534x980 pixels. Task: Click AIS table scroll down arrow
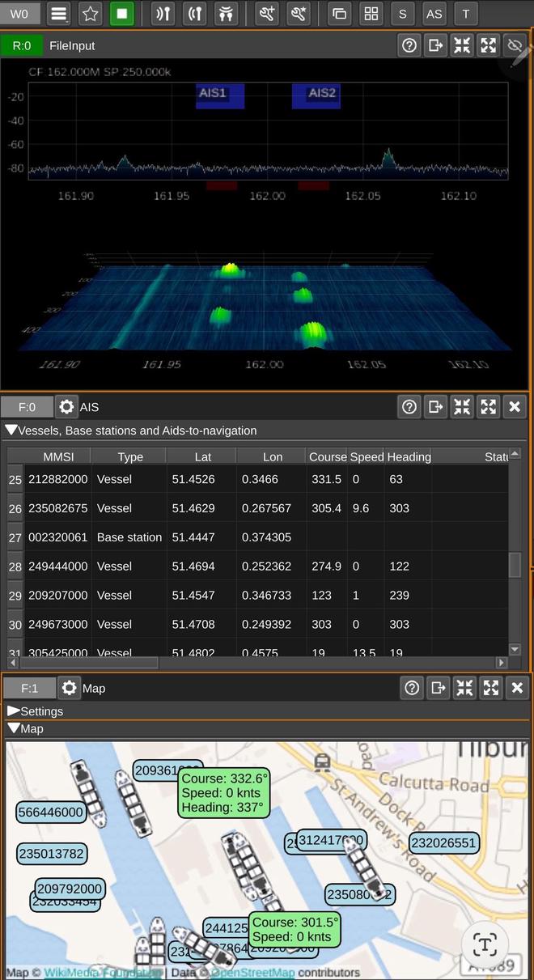515,649
